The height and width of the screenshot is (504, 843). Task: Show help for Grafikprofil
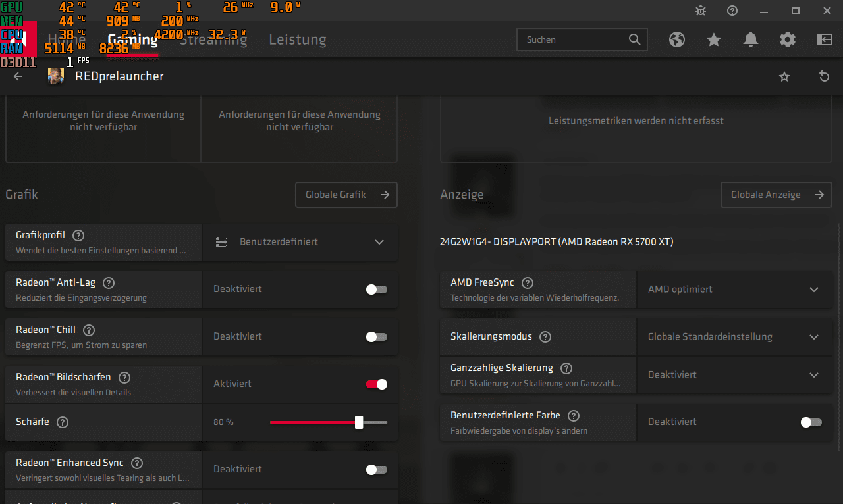[78, 235]
